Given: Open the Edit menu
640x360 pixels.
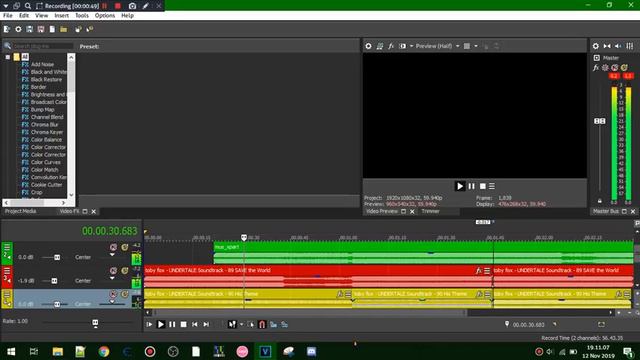Looking at the screenshot, I should (24, 16).
